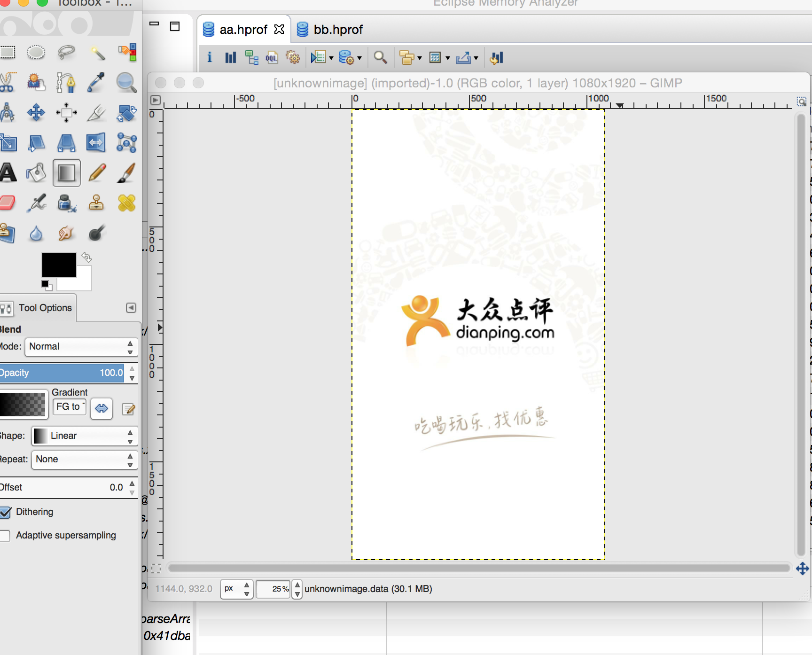The image size is (812, 655).
Task: Open the OQL query editor
Action: tap(272, 57)
